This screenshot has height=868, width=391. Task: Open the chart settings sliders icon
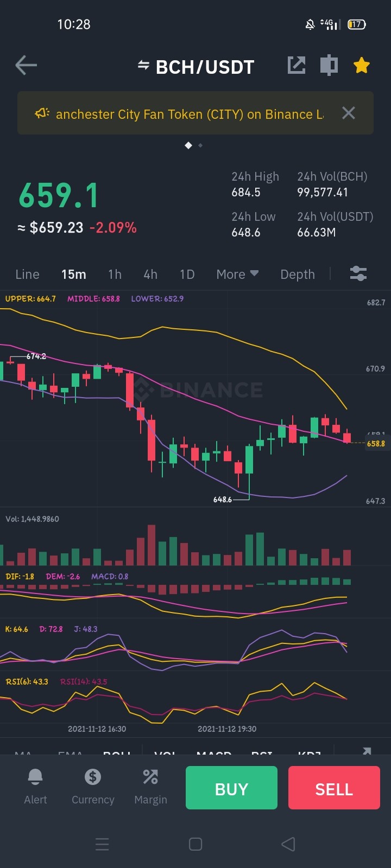point(358,274)
